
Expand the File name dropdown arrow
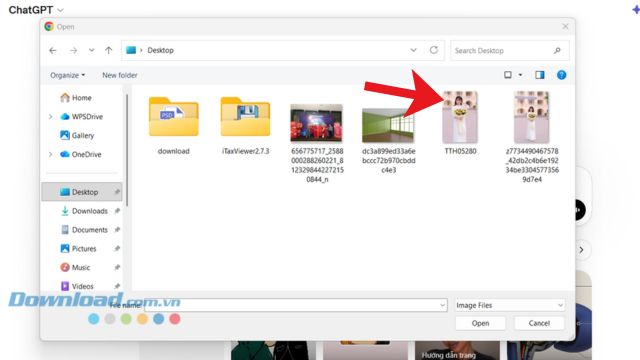[x=442, y=305]
